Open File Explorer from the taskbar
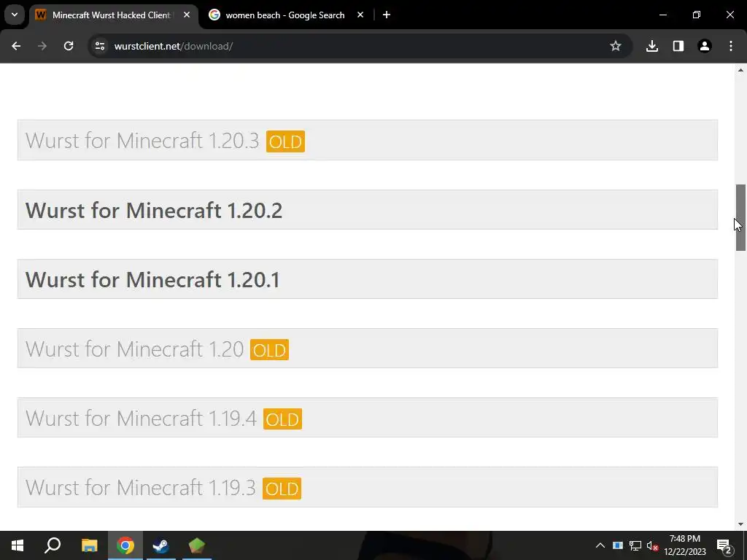This screenshot has height=560, width=747. pyautogui.click(x=89, y=545)
